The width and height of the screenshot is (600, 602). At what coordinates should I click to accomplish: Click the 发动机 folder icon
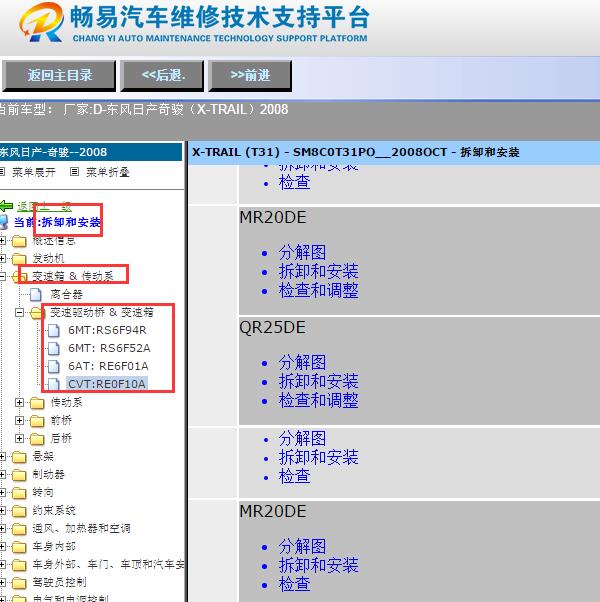coord(19,259)
